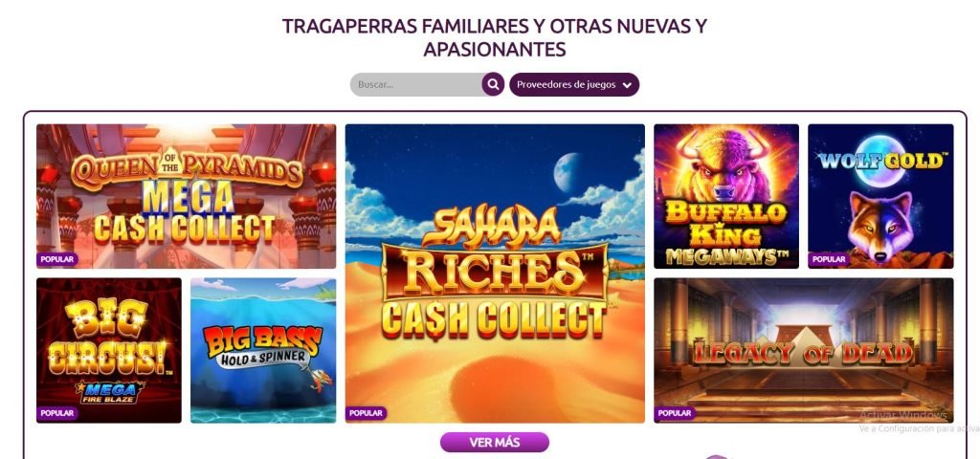The image size is (980, 459).
Task: Open Big Circus Mega Fire Blaze
Action: coord(109,350)
